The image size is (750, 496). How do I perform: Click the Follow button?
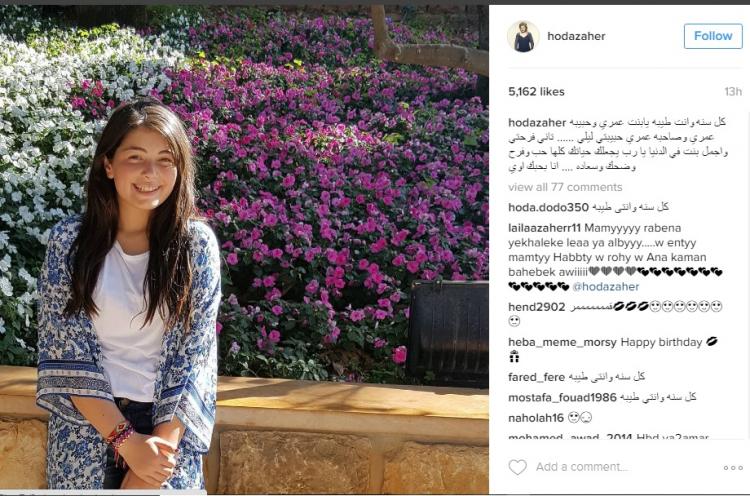pyautogui.click(x=713, y=36)
